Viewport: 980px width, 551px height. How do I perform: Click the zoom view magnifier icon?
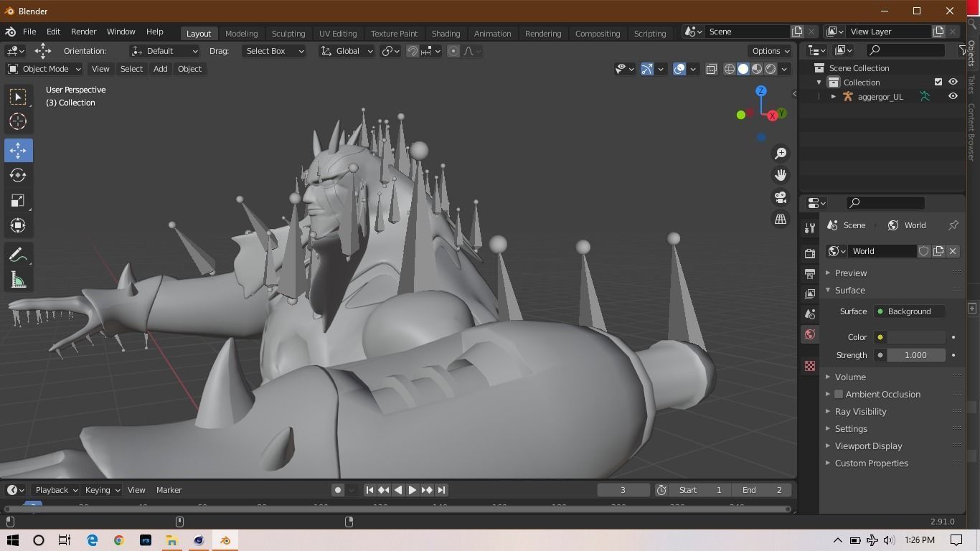point(781,153)
